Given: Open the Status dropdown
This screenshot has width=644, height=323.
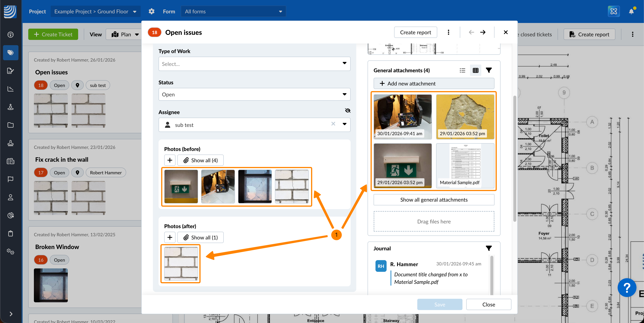Looking at the screenshot, I should [x=254, y=94].
